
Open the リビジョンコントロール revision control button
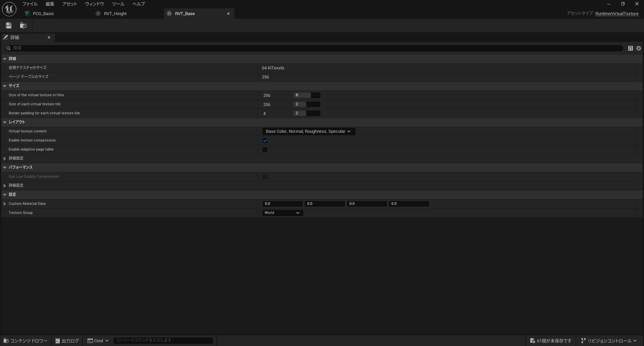[609, 341]
